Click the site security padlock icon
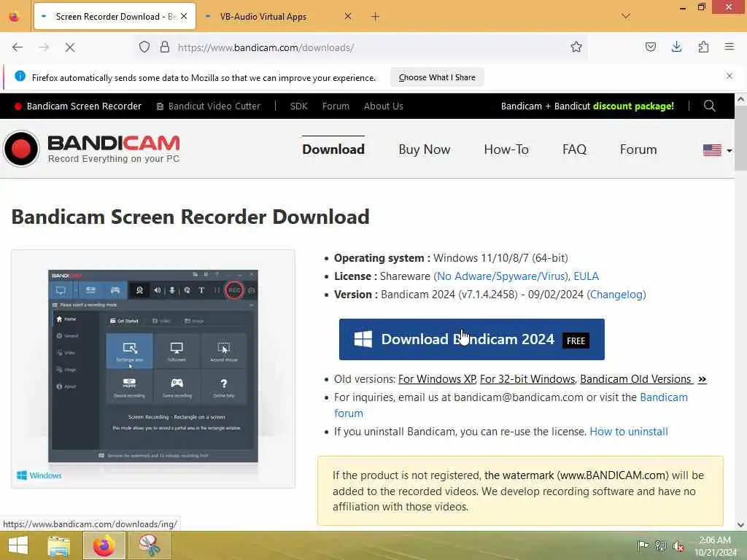The width and height of the screenshot is (747, 560). pyautogui.click(x=165, y=47)
